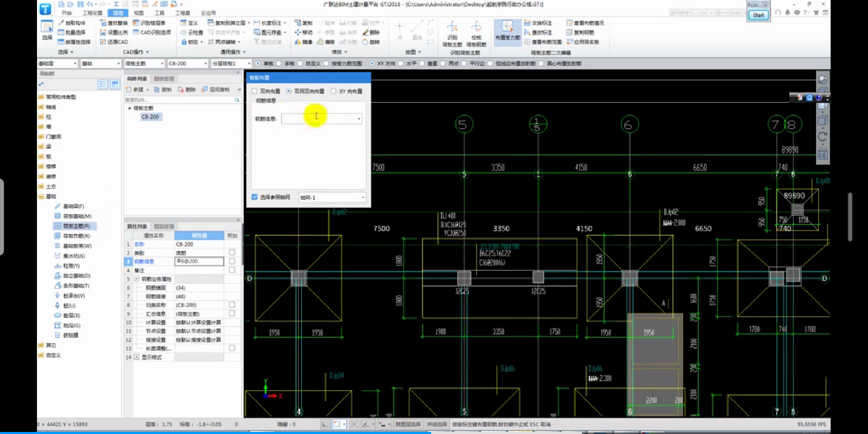The width and height of the screenshot is (868, 434).
Task: Select the 多板 radio button
Action: pos(279,63)
